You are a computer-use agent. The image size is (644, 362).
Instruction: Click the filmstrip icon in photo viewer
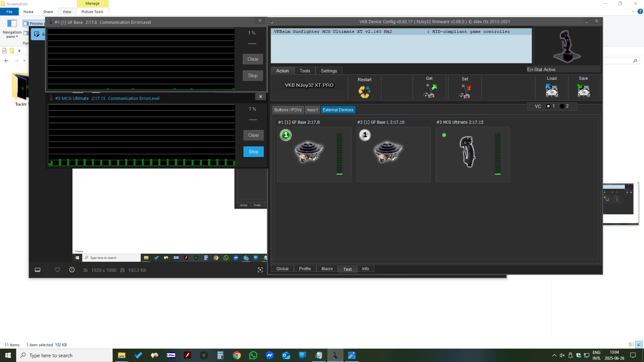pyautogui.click(x=37, y=270)
